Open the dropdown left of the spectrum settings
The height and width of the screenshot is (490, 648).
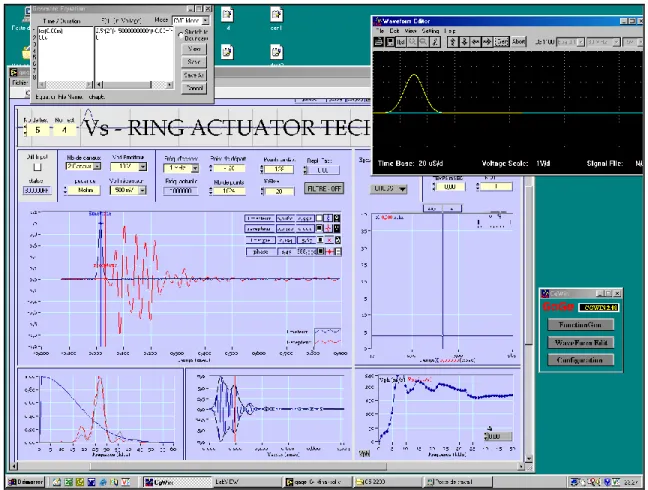tap(388, 189)
